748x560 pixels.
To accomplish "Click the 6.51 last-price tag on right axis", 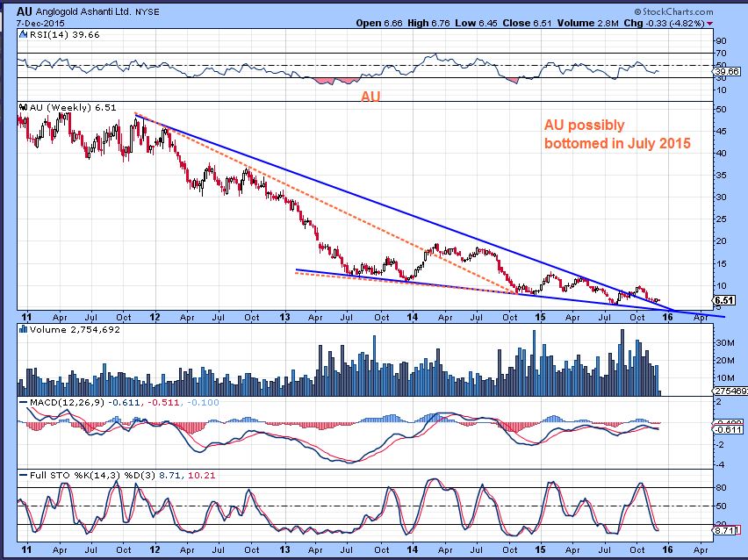I will point(724,300).
